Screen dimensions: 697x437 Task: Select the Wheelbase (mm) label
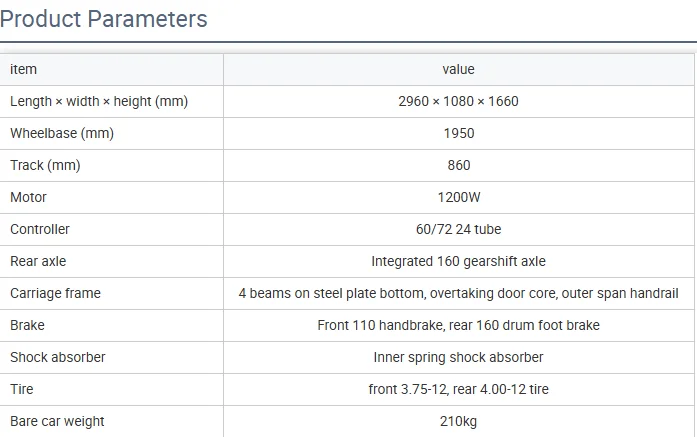point(61,133)
